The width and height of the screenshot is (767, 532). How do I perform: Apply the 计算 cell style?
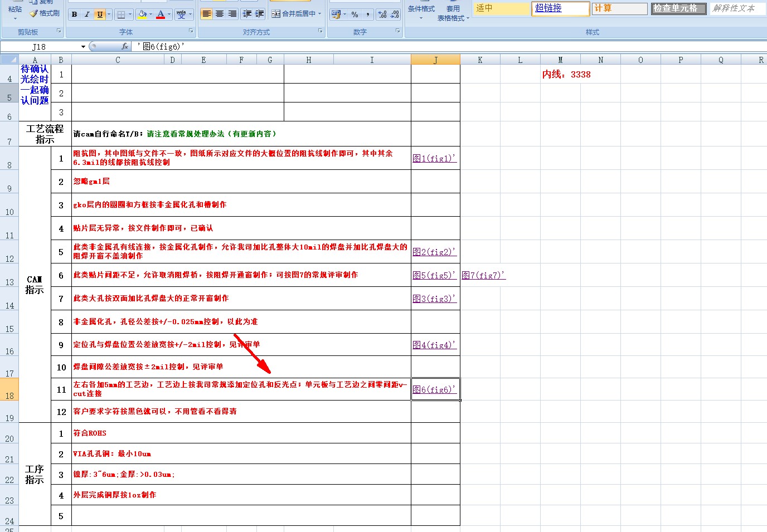point(620,8)
